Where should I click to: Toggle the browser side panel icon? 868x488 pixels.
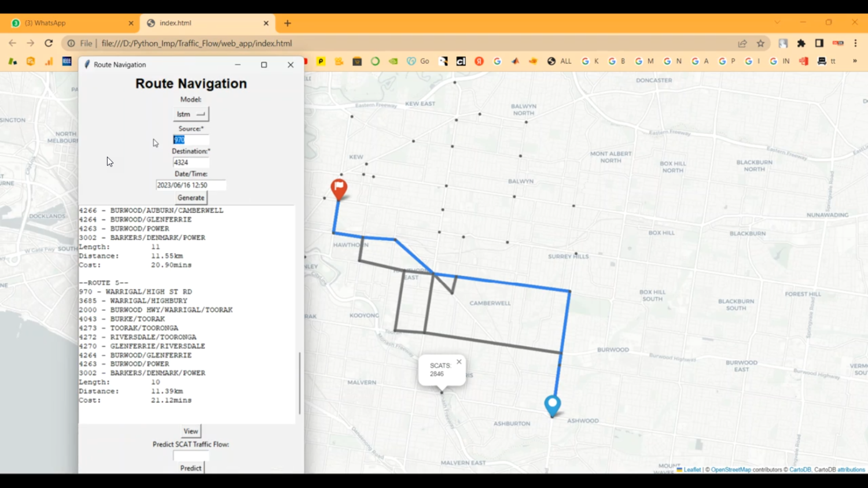[x=819, y=43]
